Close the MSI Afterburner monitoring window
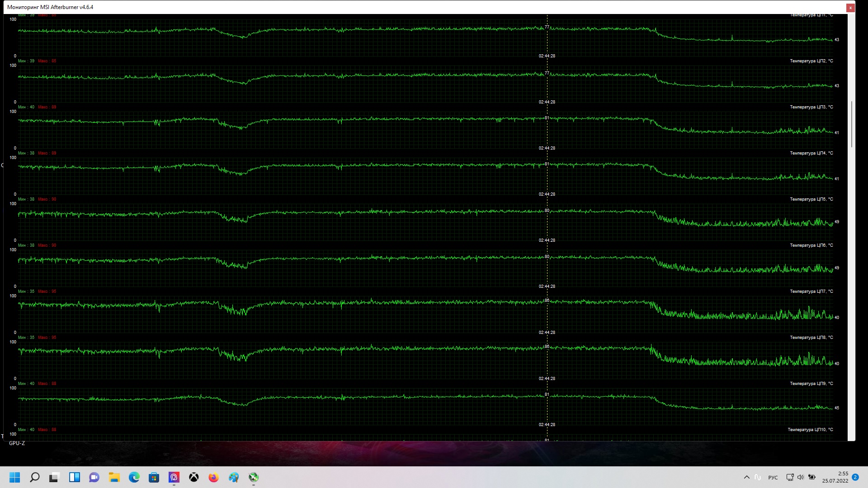868x488 pixels. [x=850, y=7]
